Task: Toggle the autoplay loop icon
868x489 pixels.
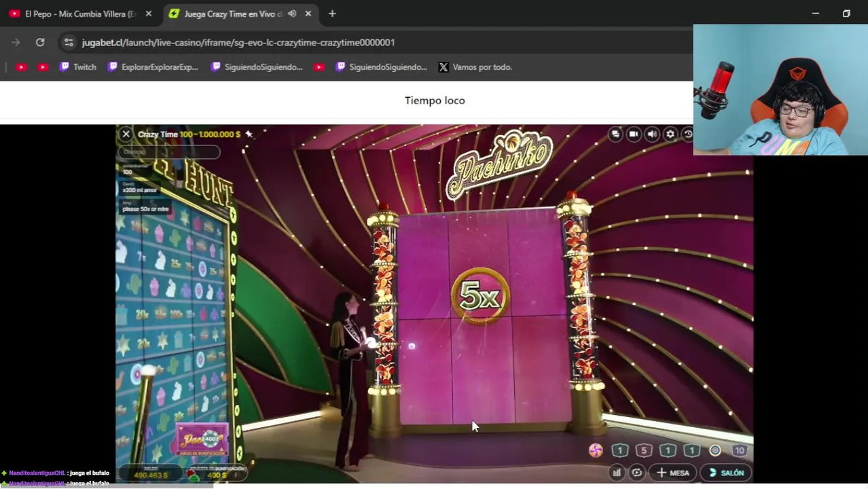Action: coord(637,473)
